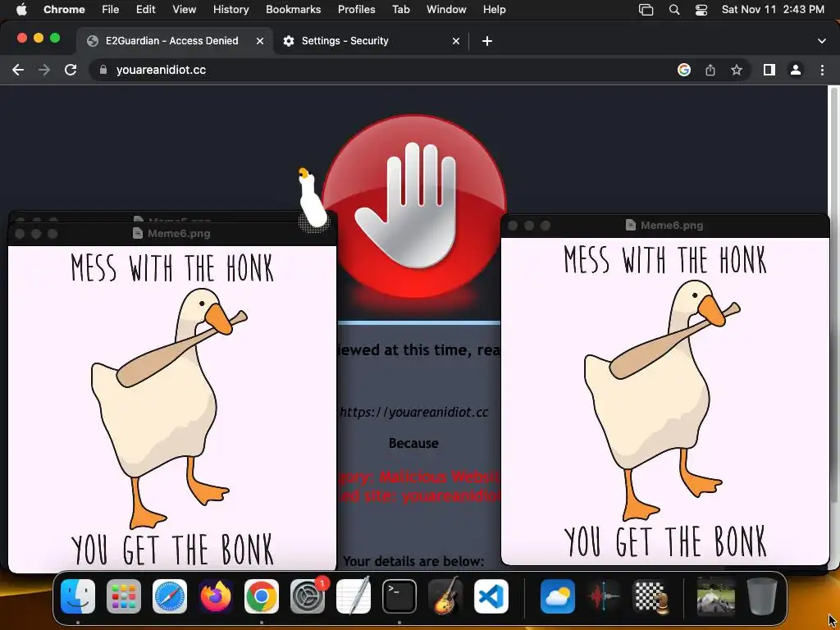Click the page's vertical scrollbar
Viewport: 840px width, 630px height.
click(x=833, y=294)
